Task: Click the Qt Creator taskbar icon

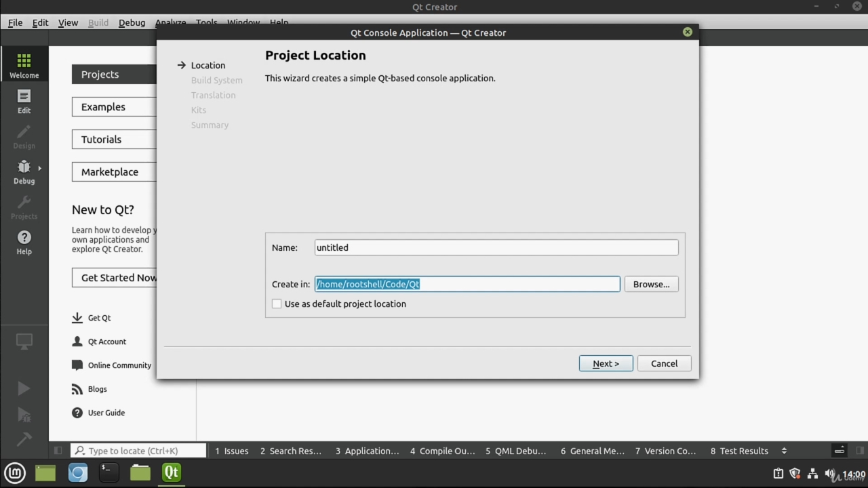Action: [x=172, y=472]
